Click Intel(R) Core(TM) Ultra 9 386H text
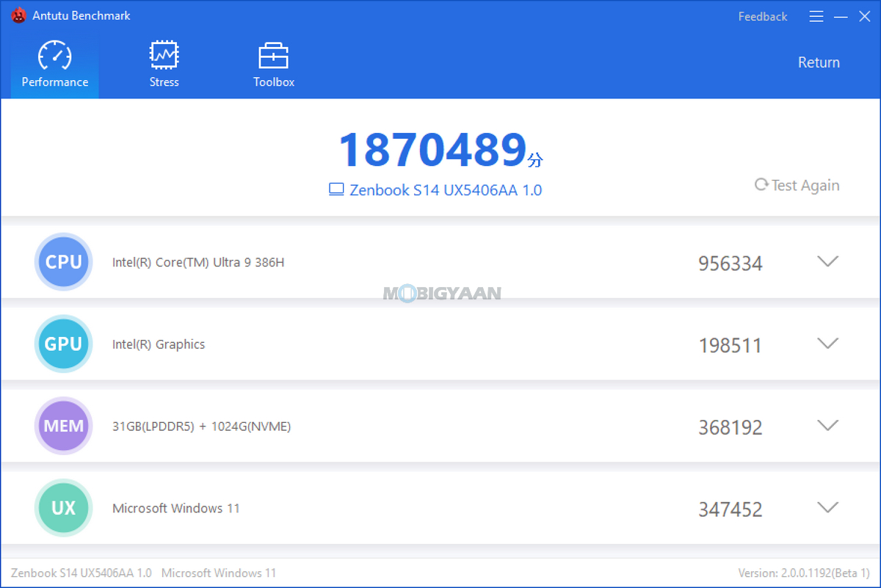This screenshot has width=881, height=588. pyautogui.click(x=198, y=262)
